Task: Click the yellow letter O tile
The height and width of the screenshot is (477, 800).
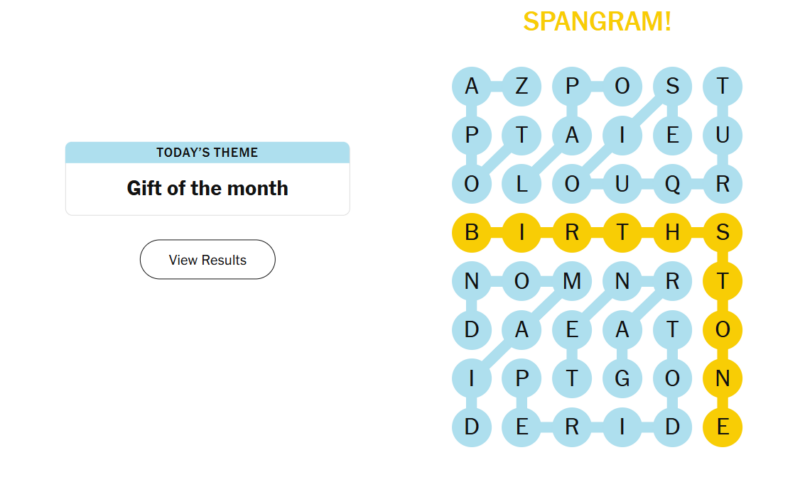Action: pos(722,330)
